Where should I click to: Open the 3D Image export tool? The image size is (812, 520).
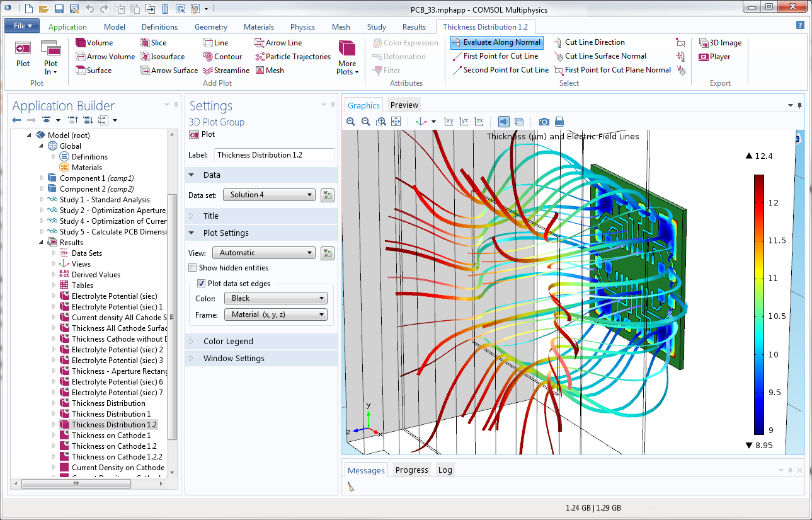tap(721, 42)
